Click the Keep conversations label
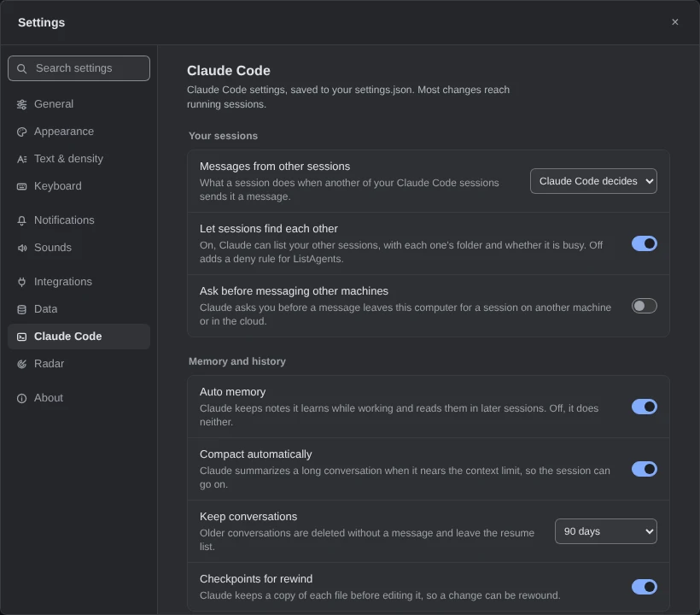700x615 pixels. (x=248, y=516)
